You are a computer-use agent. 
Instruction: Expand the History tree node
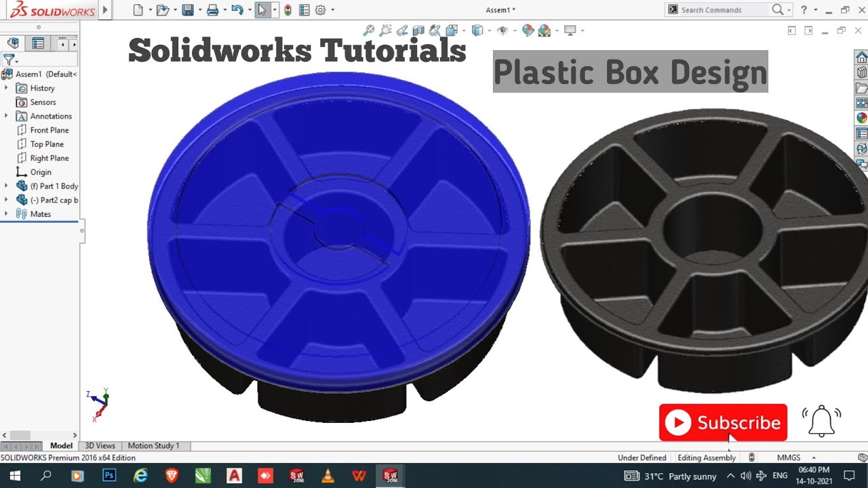coord(6,88)
